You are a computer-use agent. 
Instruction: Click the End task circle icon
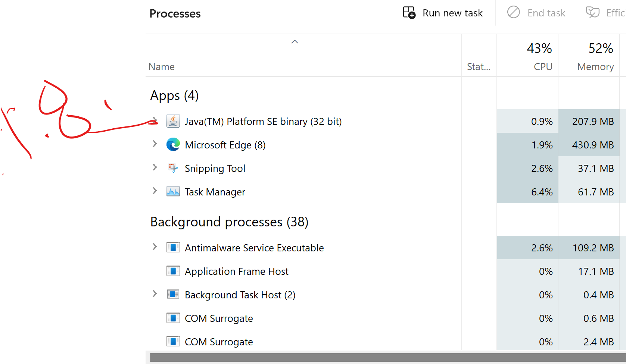[513, 13]
